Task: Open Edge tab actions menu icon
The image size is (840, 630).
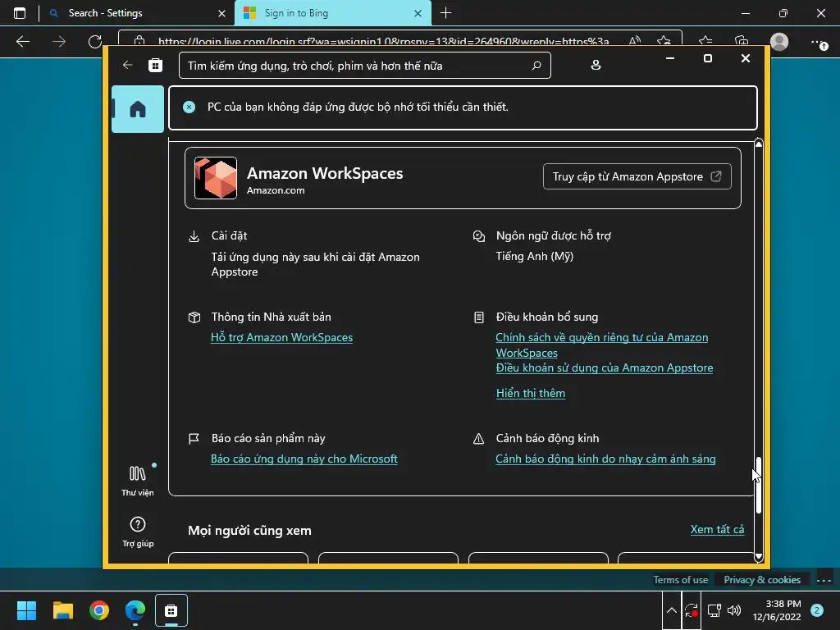Action: [20, 13]
